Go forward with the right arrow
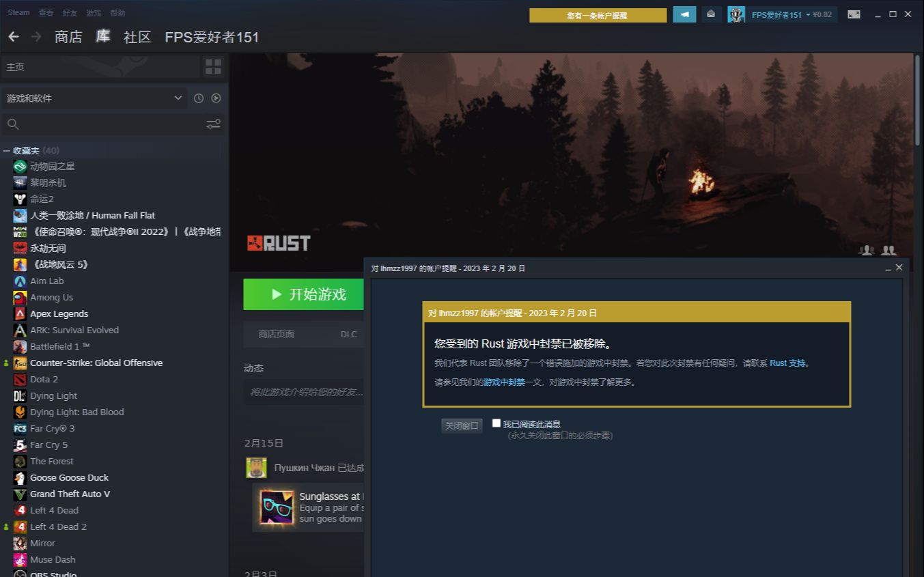 click(36, 37)
